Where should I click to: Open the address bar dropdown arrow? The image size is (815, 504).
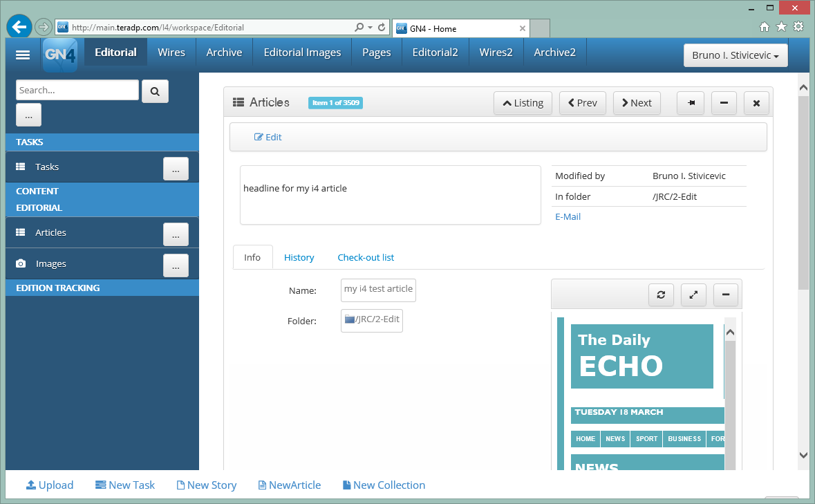coord(370,27)
